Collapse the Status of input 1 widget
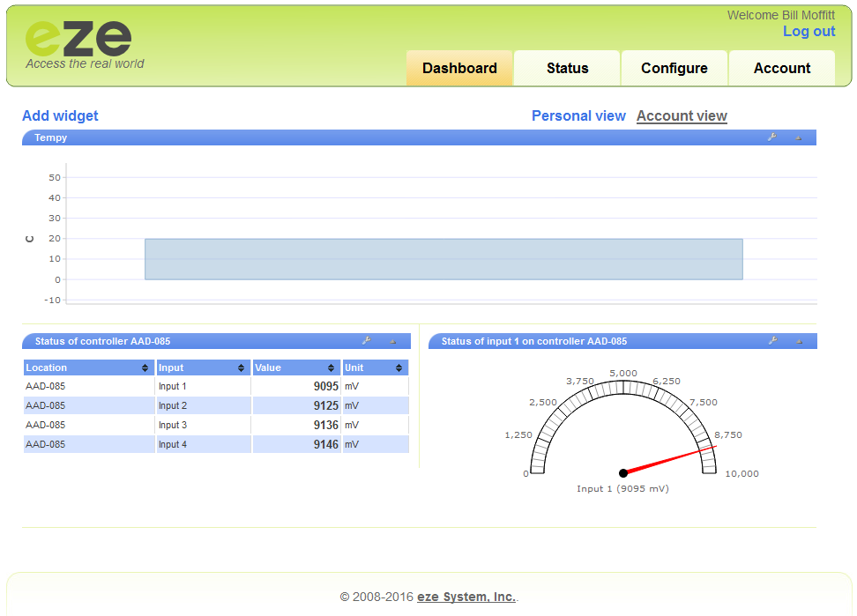857x616 pixels. pos(799,341)
